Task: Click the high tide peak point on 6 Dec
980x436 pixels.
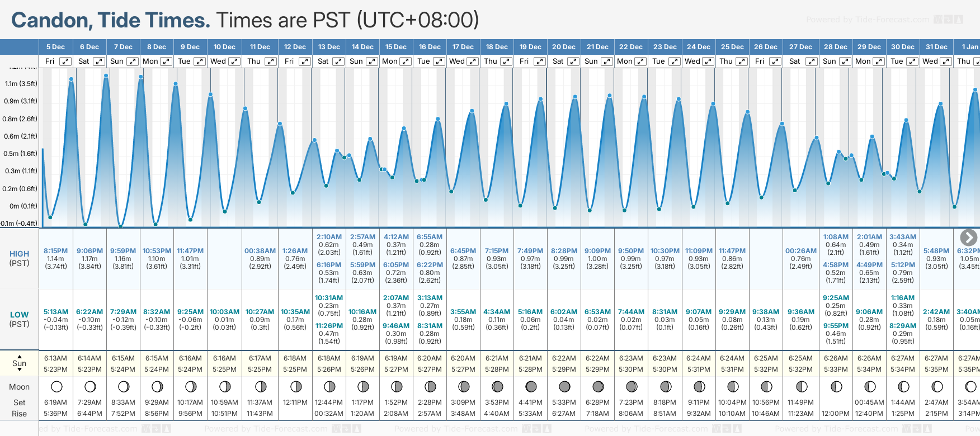Action: pos(106,75)
